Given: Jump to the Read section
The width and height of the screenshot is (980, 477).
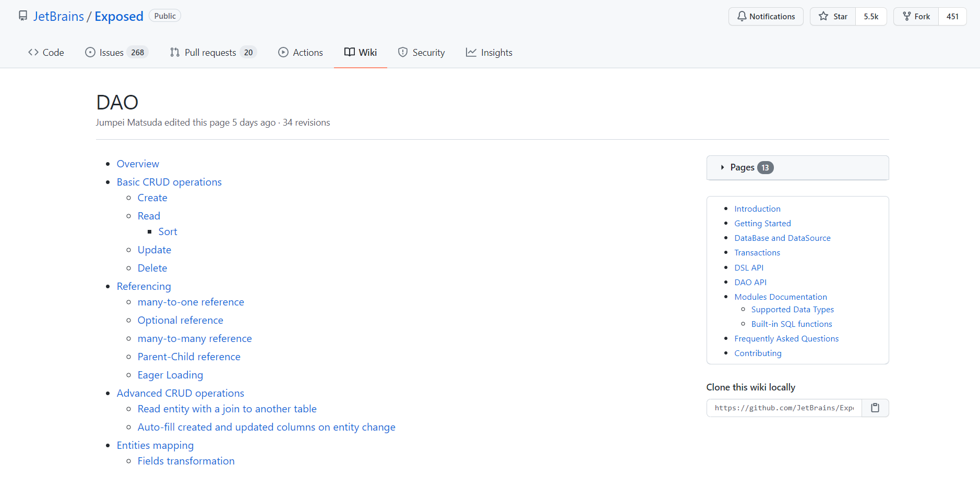Looking at the screenshot, I should click(149, 216).
